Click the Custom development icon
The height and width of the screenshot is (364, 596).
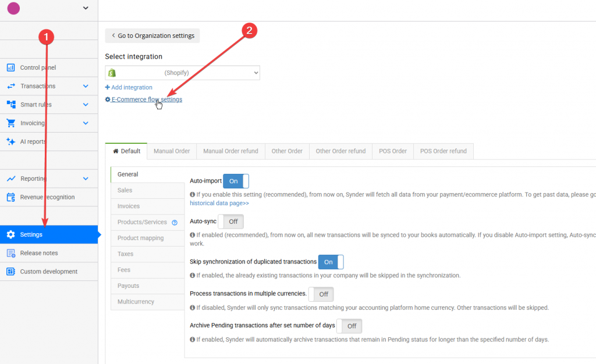[x=10, y=272]
